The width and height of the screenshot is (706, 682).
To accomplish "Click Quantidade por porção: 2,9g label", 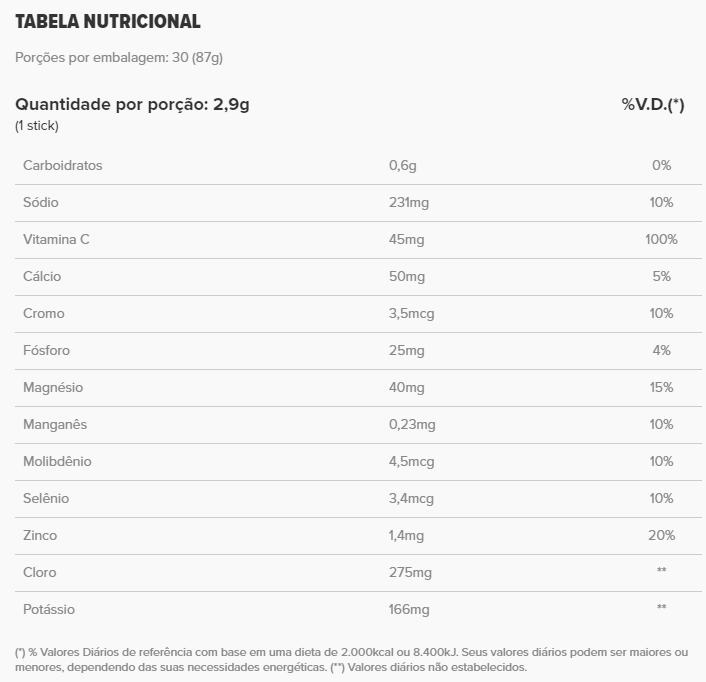I will 132,104.
